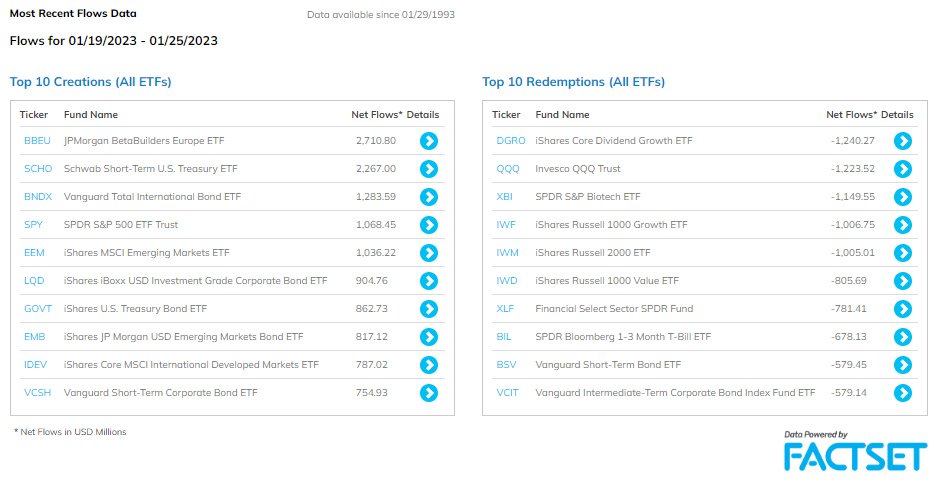This screenshot has height=481, width=938.
Task: Open the VCSH ticker link
Action: (38, 393)
